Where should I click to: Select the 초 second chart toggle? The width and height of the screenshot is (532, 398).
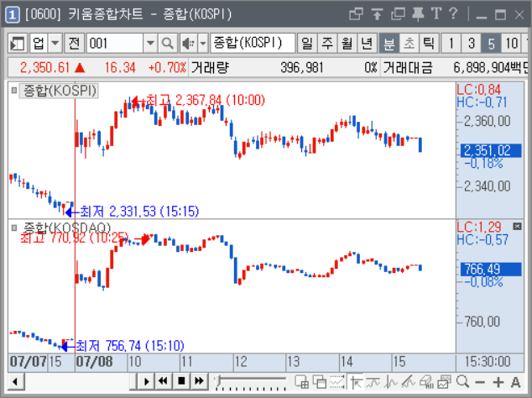pyautogui.click(x=409, y=43)
